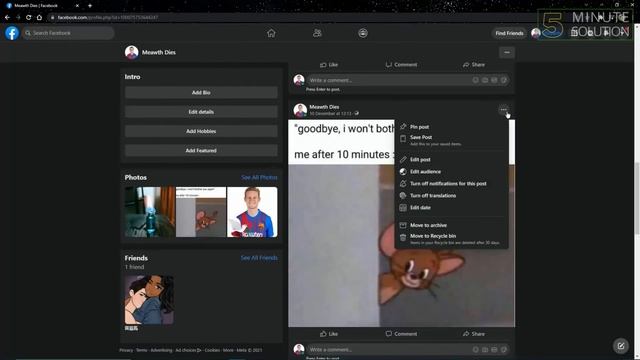Screen dimensions: 640x360
Task: Choose Save Post in the menu
Action: click(x=451, y=140)
